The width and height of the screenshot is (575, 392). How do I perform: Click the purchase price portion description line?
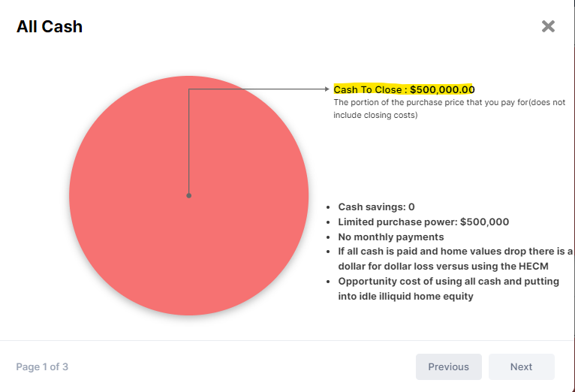[x=449, y=102]
